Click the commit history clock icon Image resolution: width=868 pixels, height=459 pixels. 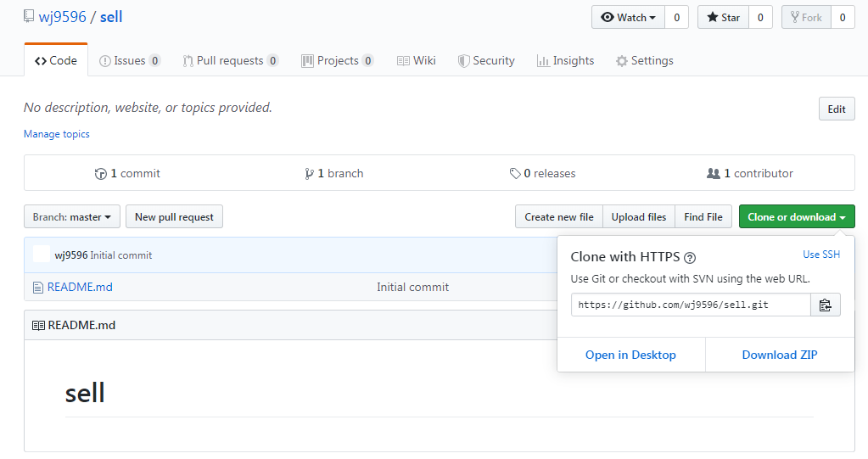coord(101,174)
